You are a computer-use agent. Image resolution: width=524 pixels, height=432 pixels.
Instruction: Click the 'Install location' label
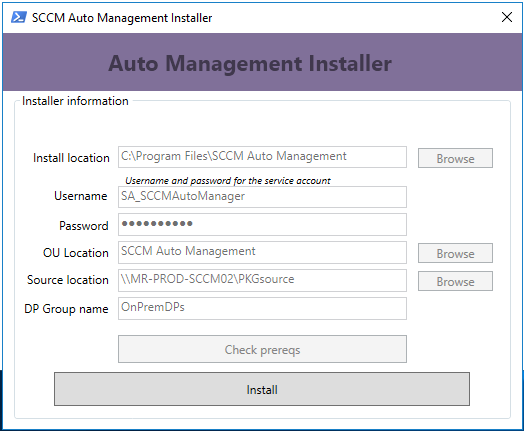click(71, 158)
